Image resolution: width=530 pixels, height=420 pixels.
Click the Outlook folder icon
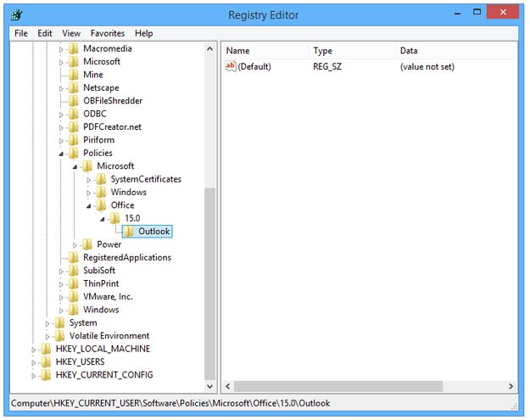[x=128, y=232]
